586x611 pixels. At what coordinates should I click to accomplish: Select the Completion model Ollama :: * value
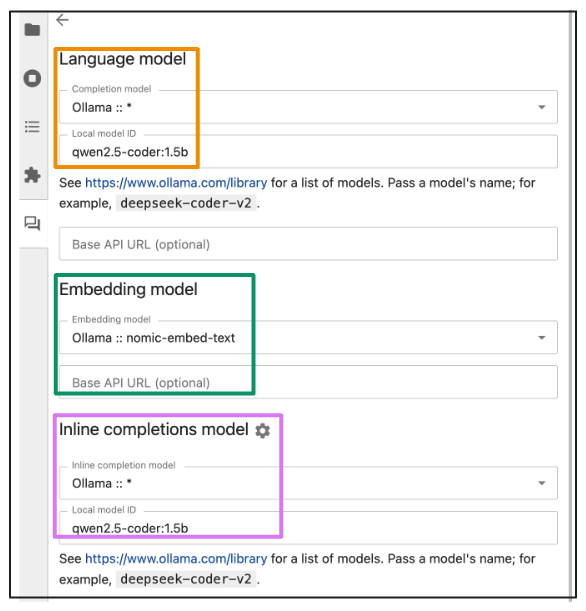click(x=102, y=107)
